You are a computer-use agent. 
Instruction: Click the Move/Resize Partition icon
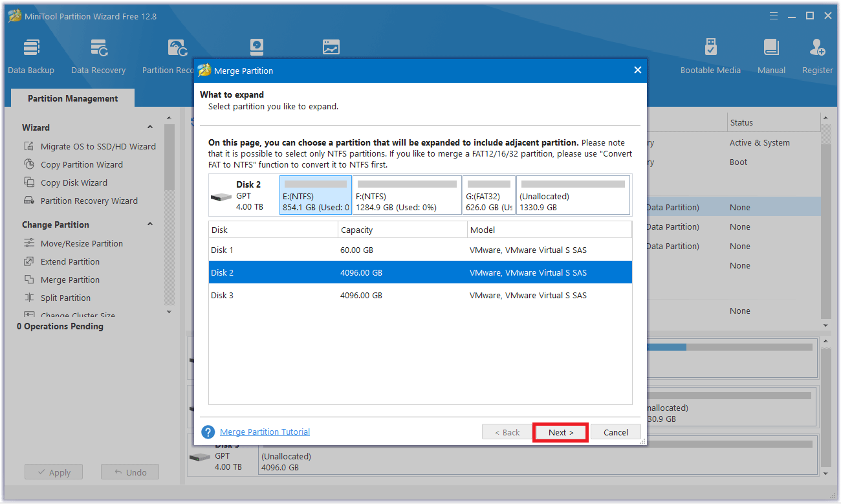point(29,243)
